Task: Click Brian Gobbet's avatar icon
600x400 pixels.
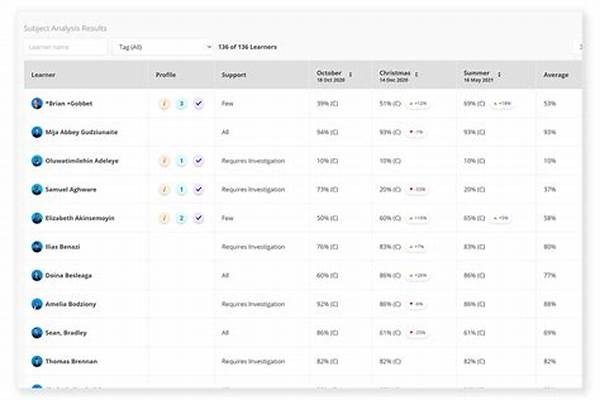Action: coord(37,103)
